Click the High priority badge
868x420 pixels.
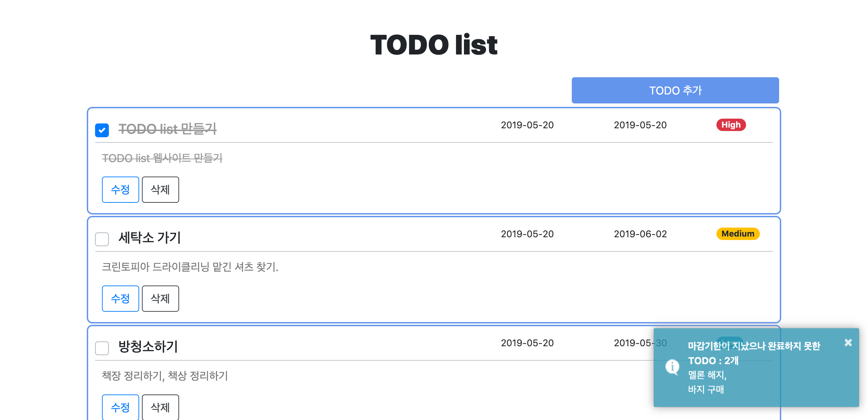[731, 125]
